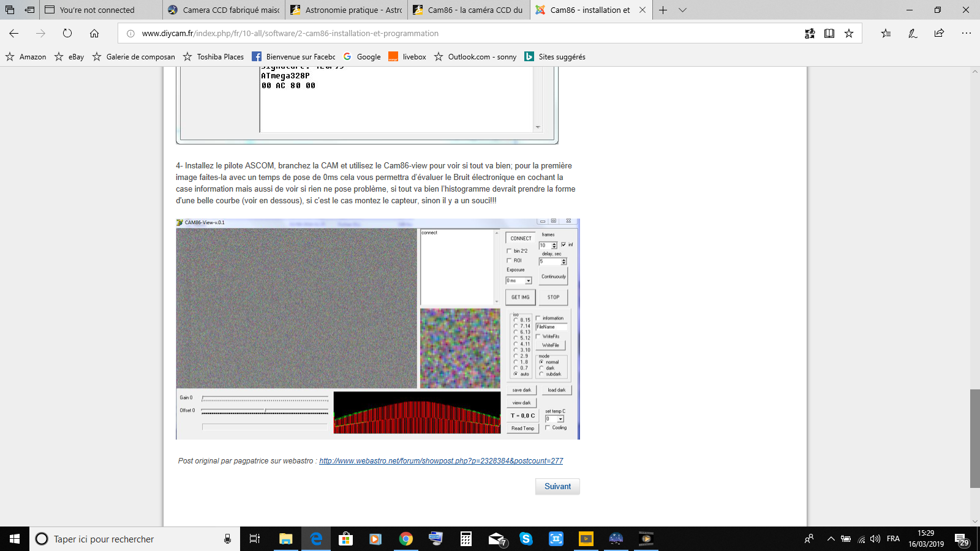Click the Gain slider track
The width and height of the screenshot is (980, 551).
(265, 399)
